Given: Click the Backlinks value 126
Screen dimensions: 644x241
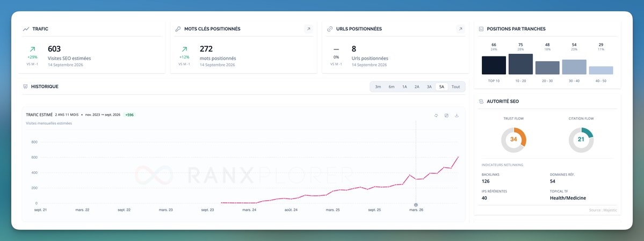Looking at the screenshot, I should click(x=486, y=181).
